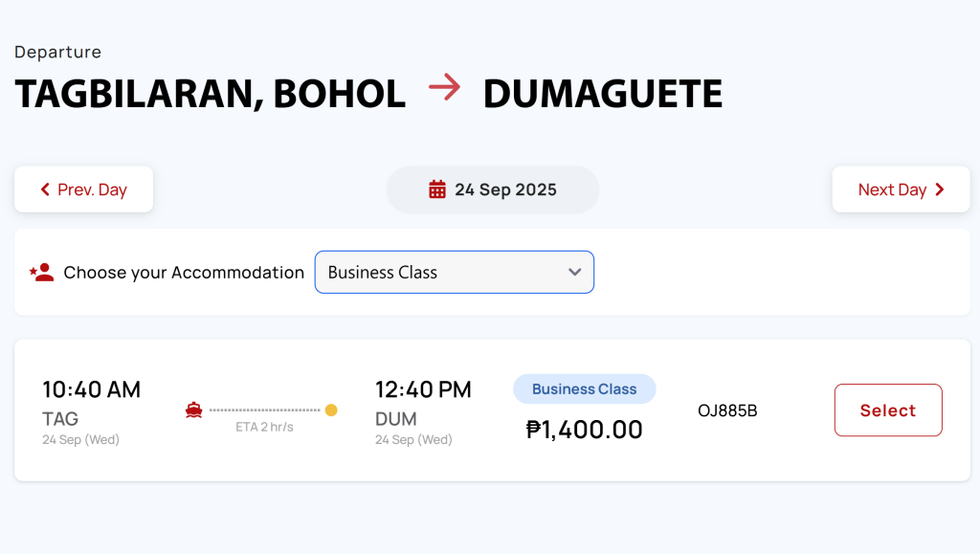Screen dimensions: 980x554
Task: Click the red ferry ship icon
Action: click(193, 410)
